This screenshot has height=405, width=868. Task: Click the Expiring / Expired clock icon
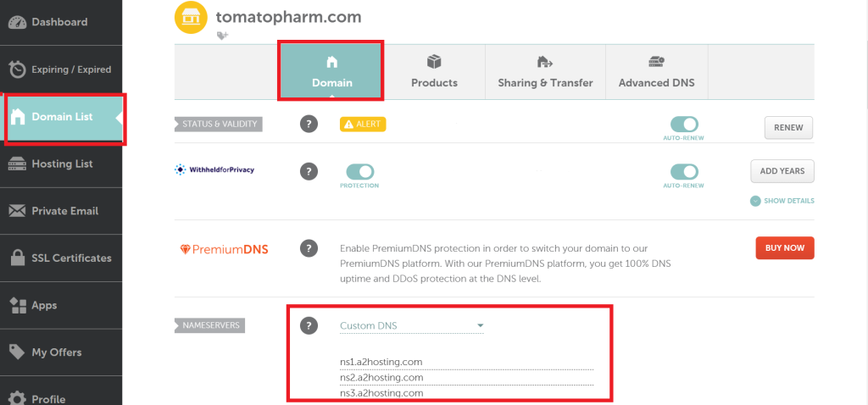point(17,69)
